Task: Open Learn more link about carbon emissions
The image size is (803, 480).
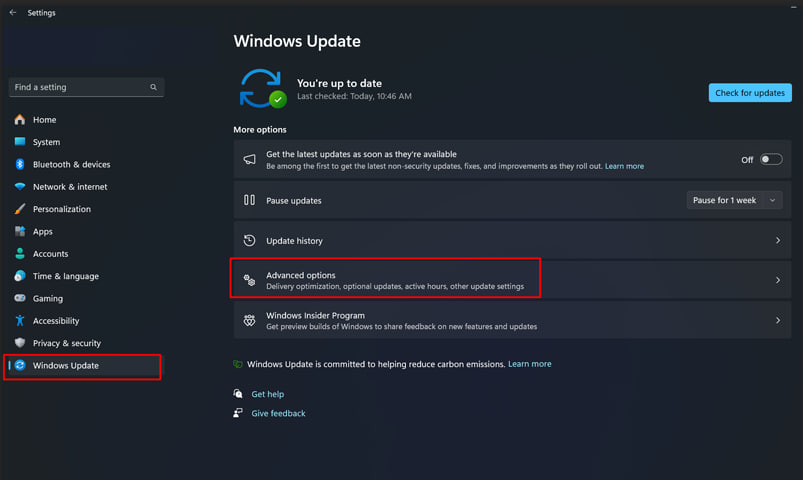Action: (x=529, y=364)
